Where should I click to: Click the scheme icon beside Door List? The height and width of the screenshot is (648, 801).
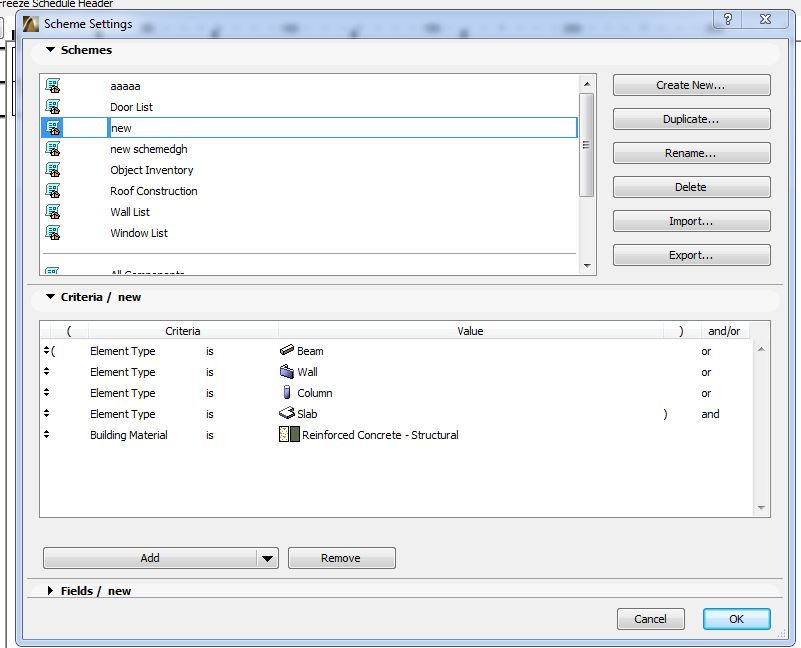[x=53, y=106]
